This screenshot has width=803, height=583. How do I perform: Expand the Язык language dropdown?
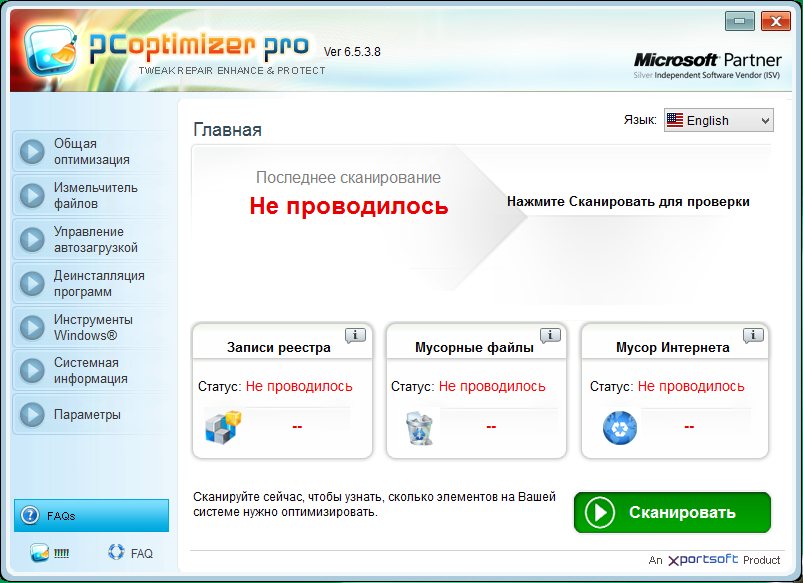pyautogui.click(x=718, y=121)
